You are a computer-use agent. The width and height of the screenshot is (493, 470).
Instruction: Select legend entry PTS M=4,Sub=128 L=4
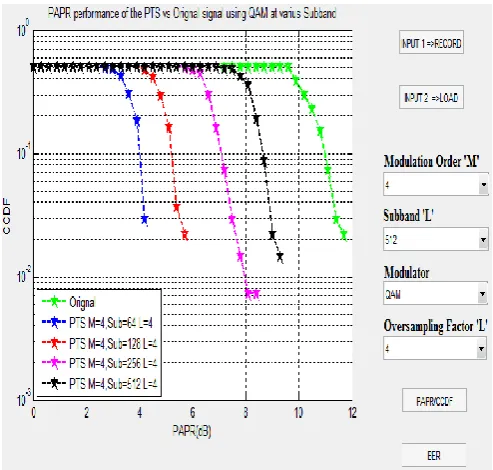click(x=99, y=343)
